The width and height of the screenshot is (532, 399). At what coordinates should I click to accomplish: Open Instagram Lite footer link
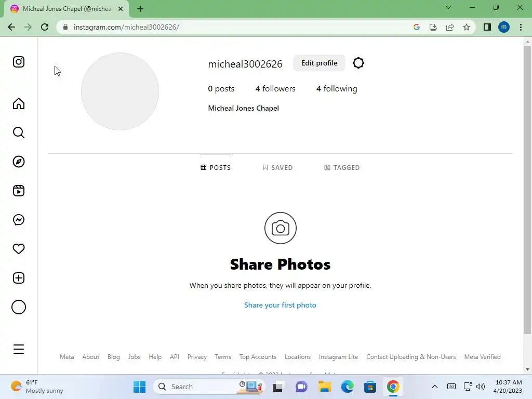338,357
